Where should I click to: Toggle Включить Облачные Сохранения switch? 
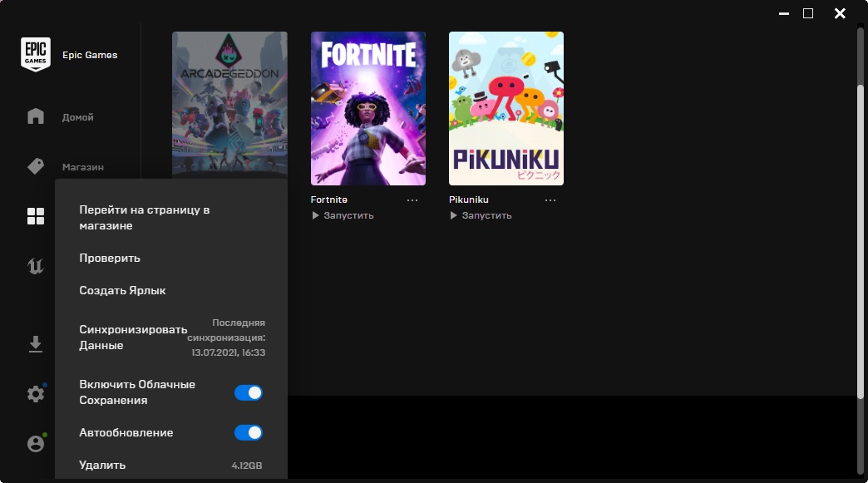tap(248, 393)
